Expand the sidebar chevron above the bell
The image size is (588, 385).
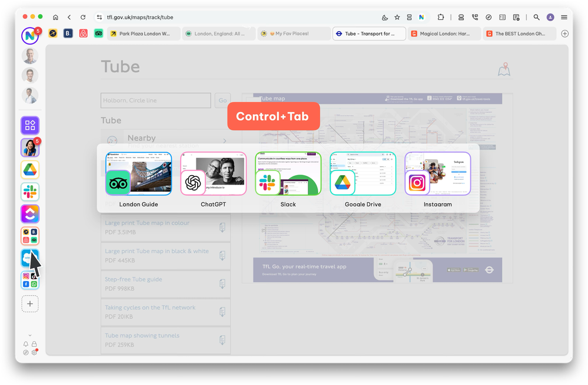coord(30,335)
